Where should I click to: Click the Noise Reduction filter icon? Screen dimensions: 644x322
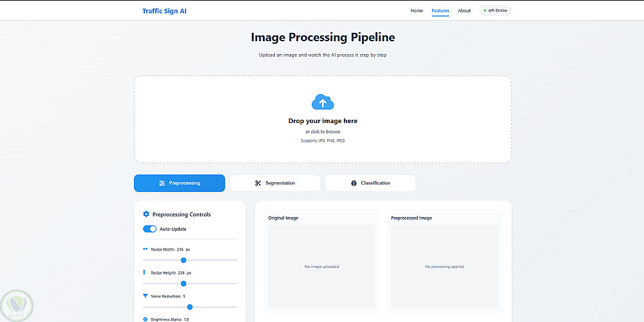(145, 296)
